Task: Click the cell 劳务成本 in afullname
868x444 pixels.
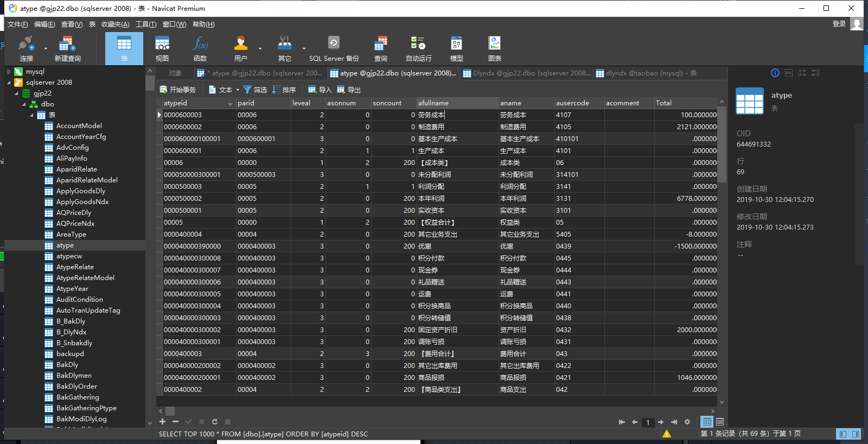Action: 457,115
